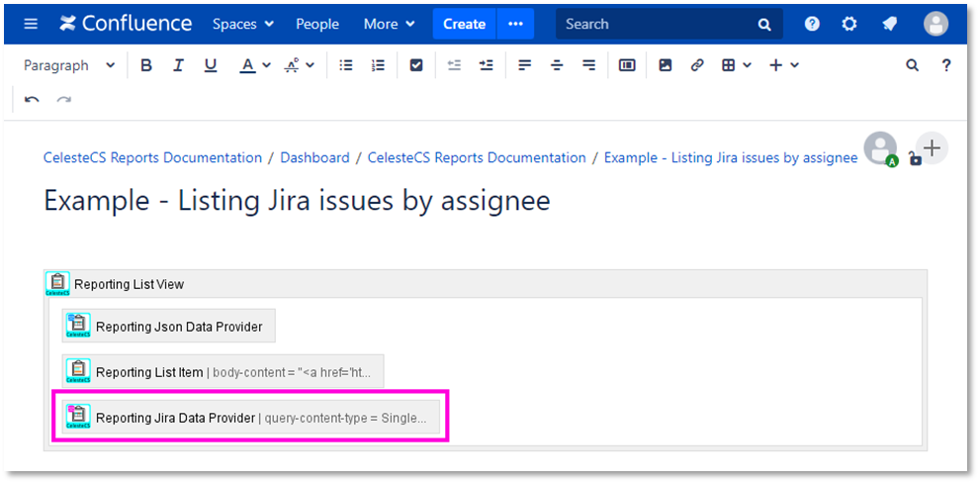980x484 pixels.
Task: Open the Paragraph style dropdown
Action: (69, 65)
